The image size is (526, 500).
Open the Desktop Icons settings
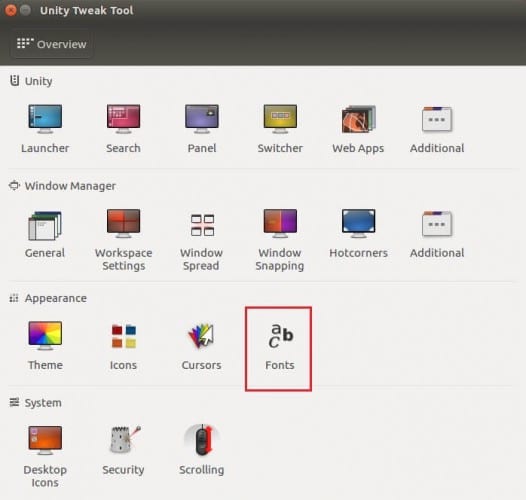45,441
